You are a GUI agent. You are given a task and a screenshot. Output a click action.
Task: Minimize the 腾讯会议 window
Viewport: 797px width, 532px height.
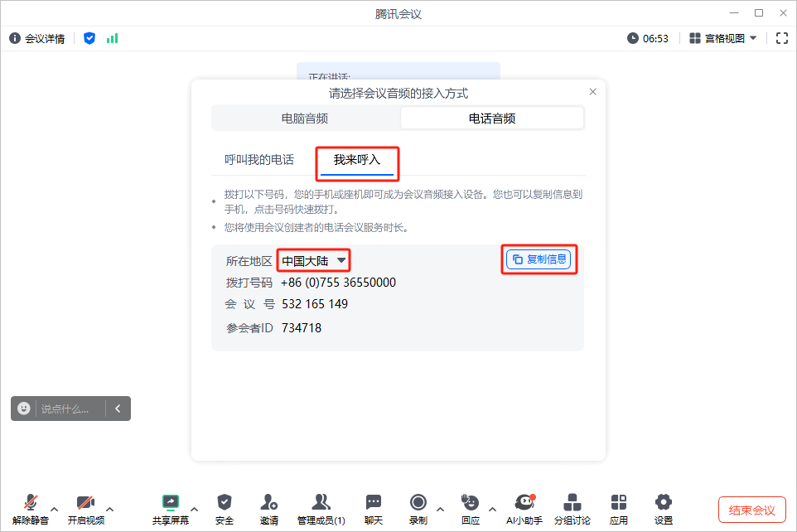click(x=733, y=13)
